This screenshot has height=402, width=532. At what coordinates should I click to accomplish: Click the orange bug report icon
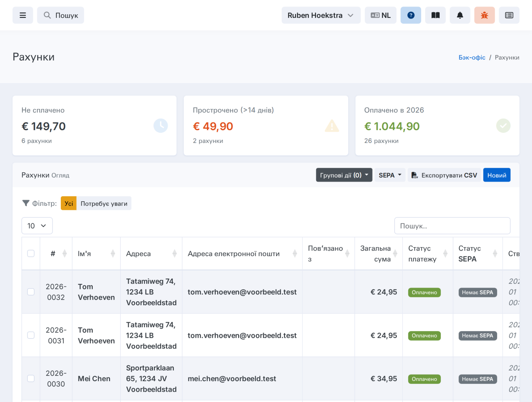click(484, 15)
